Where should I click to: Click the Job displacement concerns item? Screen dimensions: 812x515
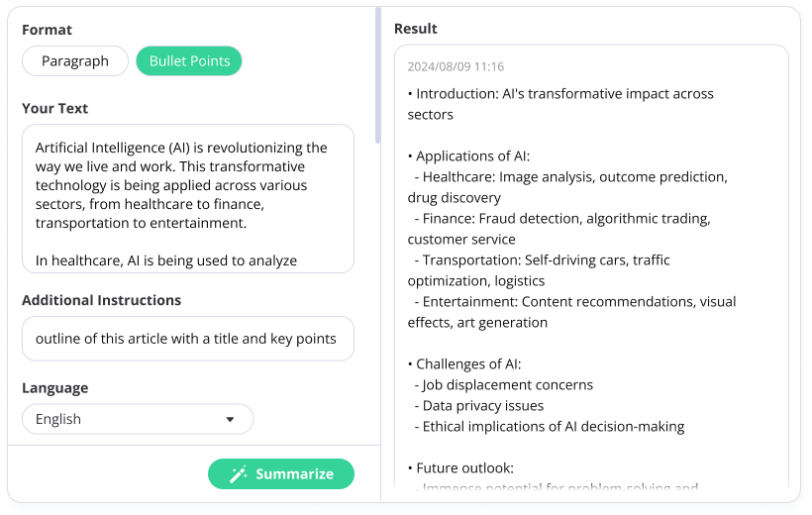(507, 385)
